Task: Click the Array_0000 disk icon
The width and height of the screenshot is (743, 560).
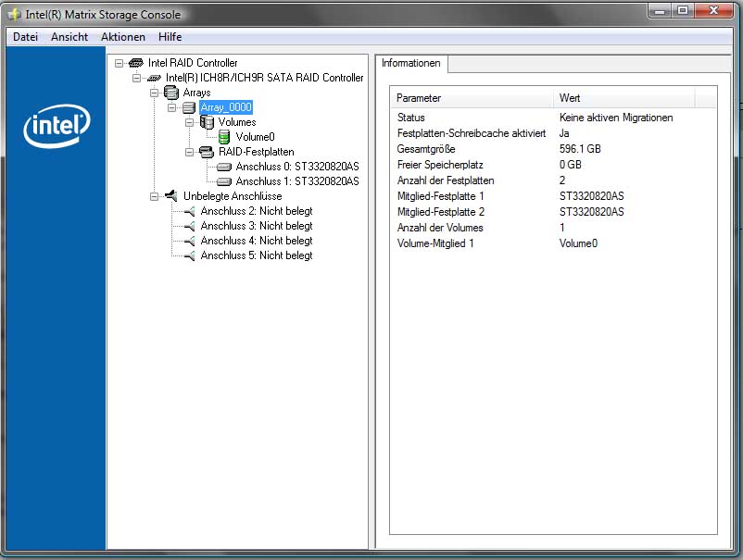Action: point(189,107)
